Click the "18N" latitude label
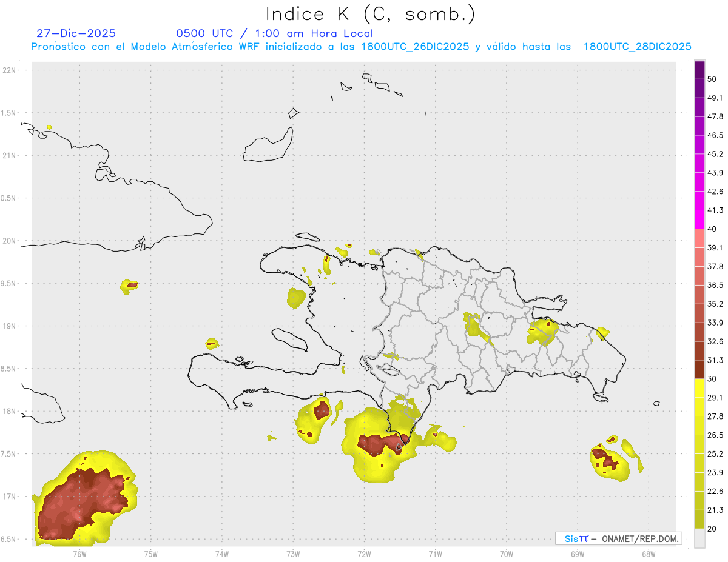 (10, 412)
